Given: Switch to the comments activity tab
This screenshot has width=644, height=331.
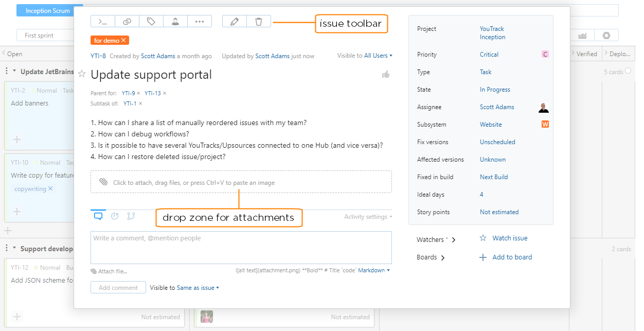Looking at the screenshot, I should click(98, 216).
